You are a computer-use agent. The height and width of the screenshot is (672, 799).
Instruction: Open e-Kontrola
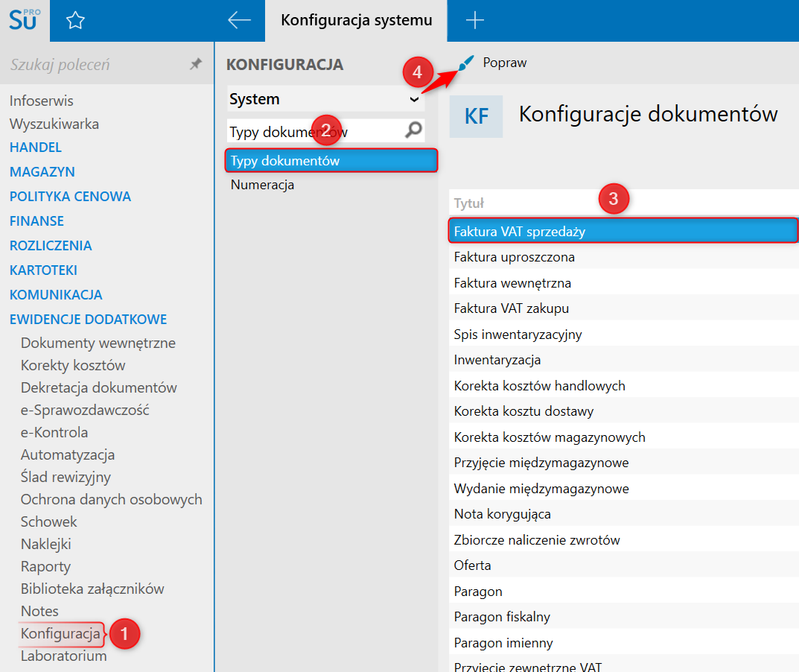(54, 432)
